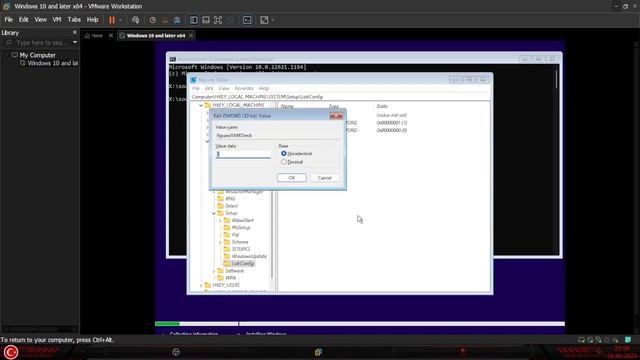Click the Value name field

pos(278,135)
